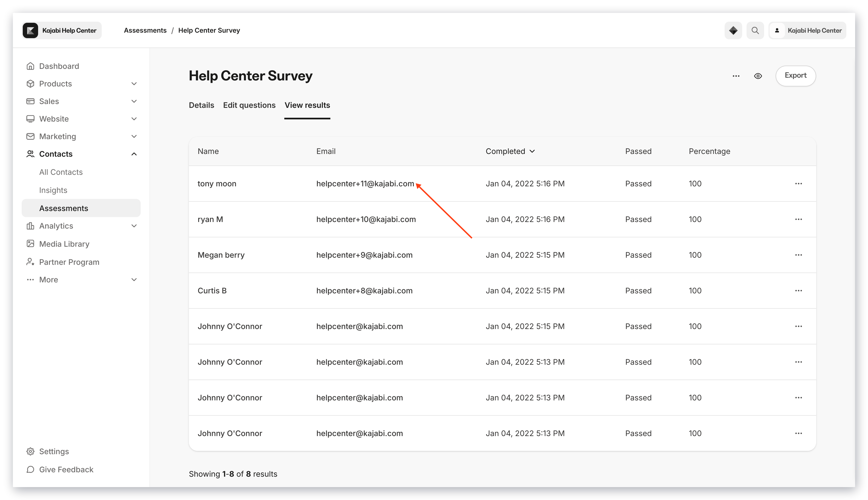The image size is (868, 500).
Task: Click email helpcenter+9@kajabi.com
Action: point(364,255)
